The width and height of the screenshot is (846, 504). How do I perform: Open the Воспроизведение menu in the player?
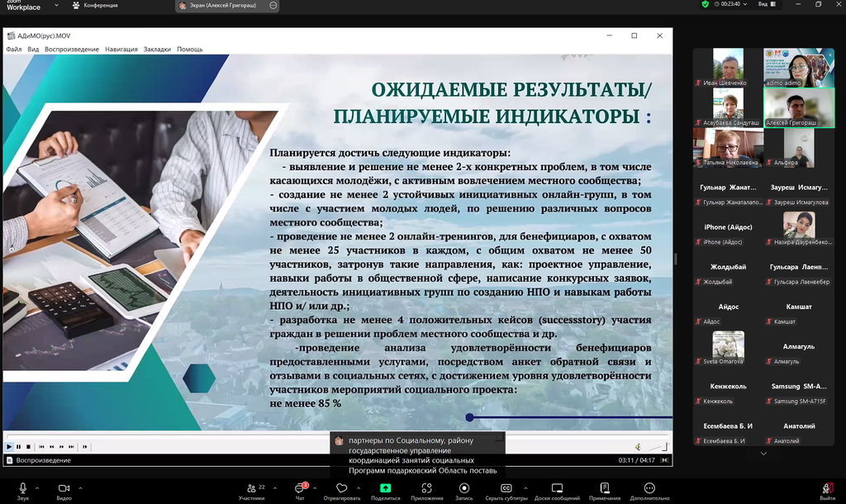coord(72,50)
